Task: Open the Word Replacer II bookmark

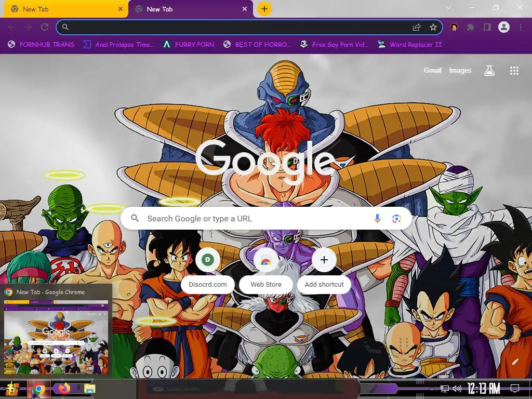Action: pos(409,45)
